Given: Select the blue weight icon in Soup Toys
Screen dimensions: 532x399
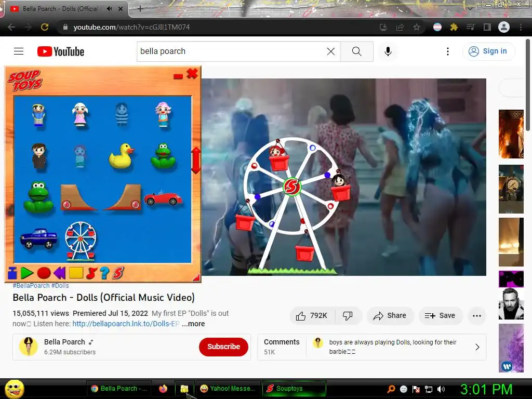Looking at the screenshot, I should click(12, 273).
